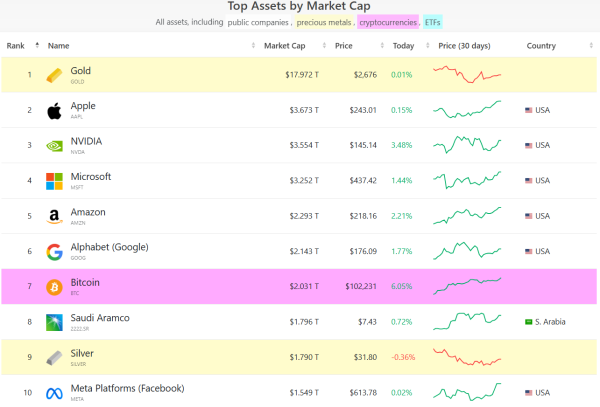View NVIDIA 30-day price chart
The image size is (600, 407).
point(467,145)
